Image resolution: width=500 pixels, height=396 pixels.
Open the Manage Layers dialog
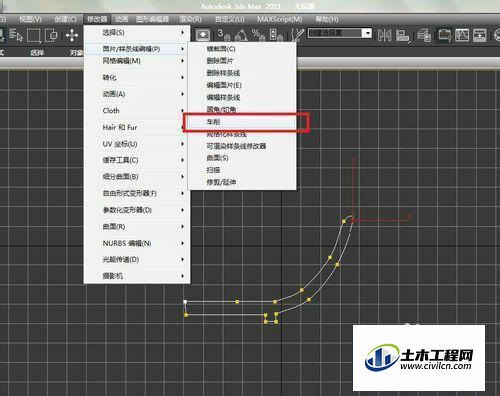coord(424,35)
